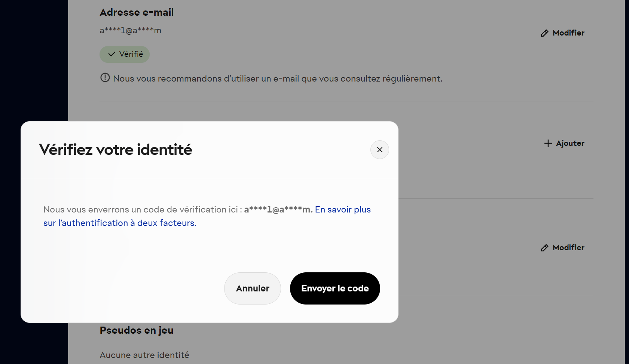
Task: Click the plus icon next to Ajouter
Action: [548, 143]
